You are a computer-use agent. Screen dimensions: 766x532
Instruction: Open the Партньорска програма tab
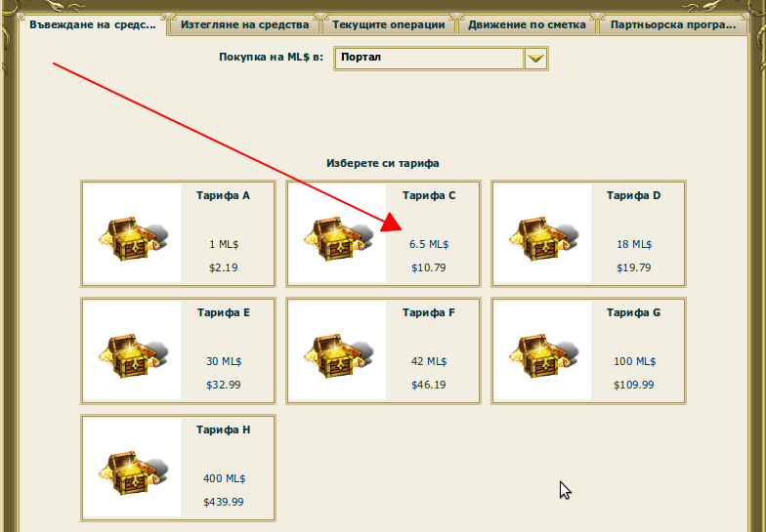point(670,24)
